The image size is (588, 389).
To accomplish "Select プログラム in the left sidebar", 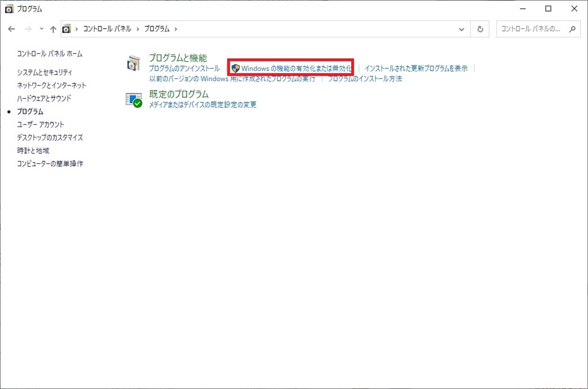I will (x=30, y=111).
